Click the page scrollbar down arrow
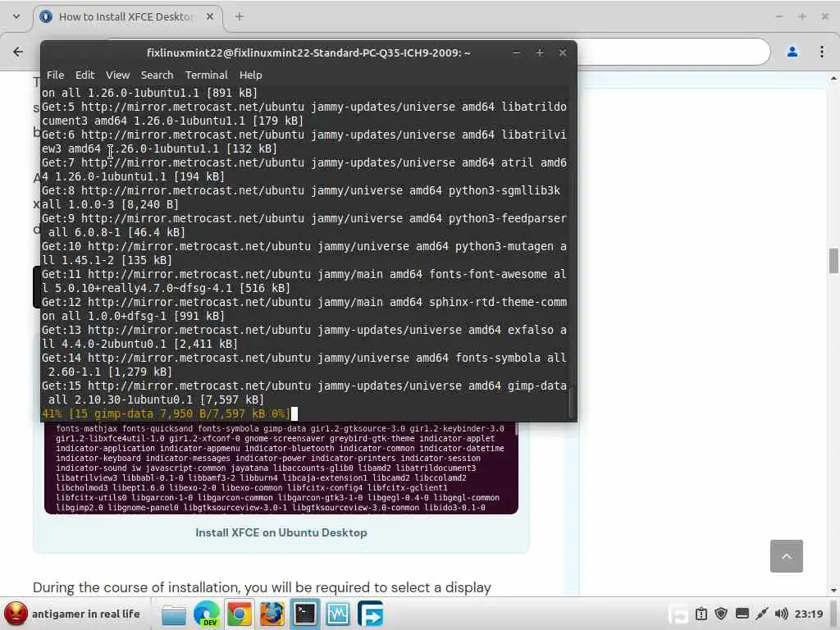Viewport: 840px width, 630px height. 833,591
